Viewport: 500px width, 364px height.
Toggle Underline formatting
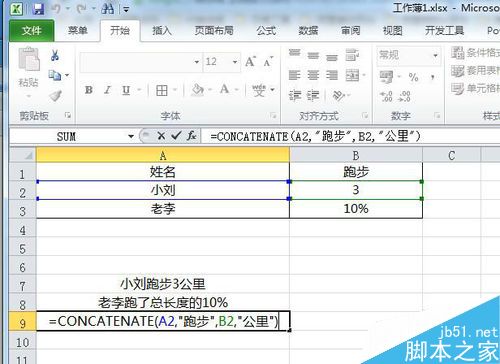tap(126, 90)
